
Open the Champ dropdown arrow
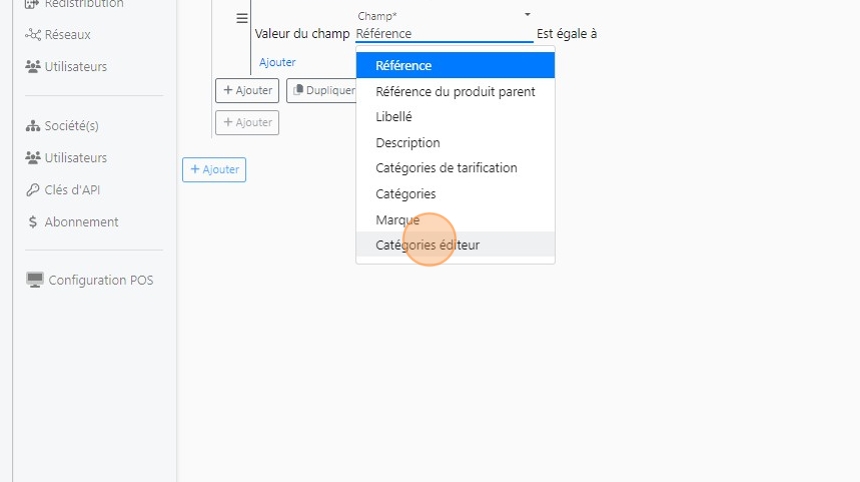(x=527, y=15)
